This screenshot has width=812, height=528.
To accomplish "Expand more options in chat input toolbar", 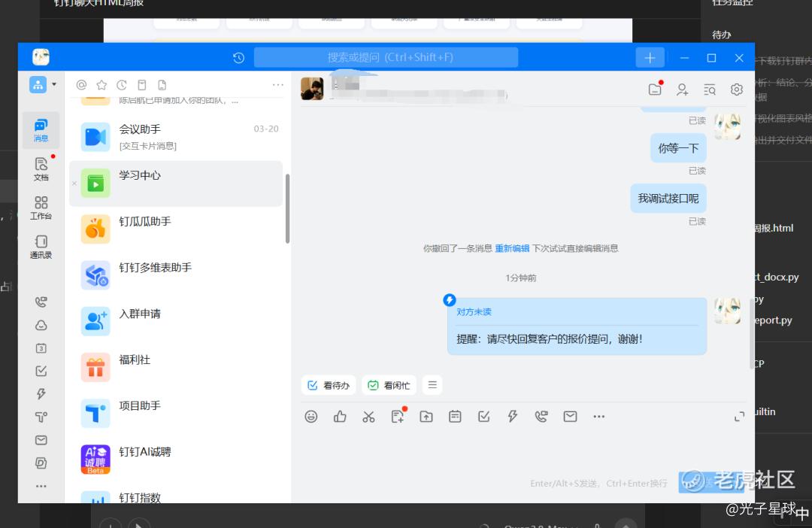I will click(x=598, y=417).
